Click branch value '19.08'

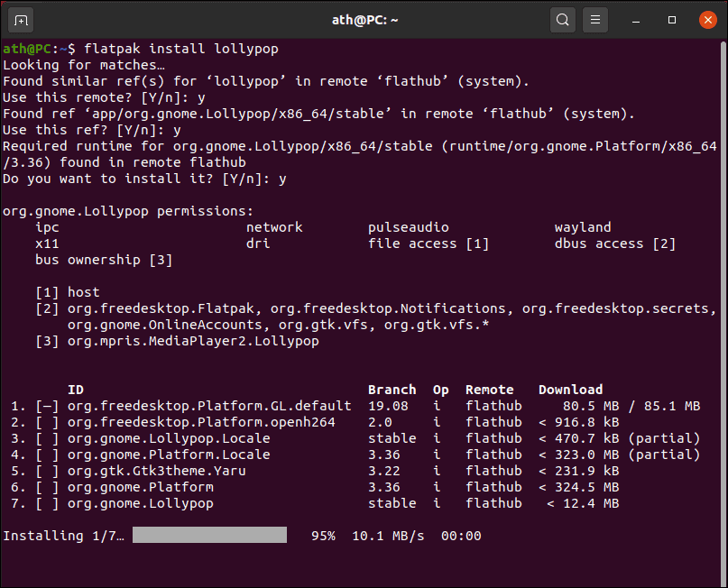(388, 406)
